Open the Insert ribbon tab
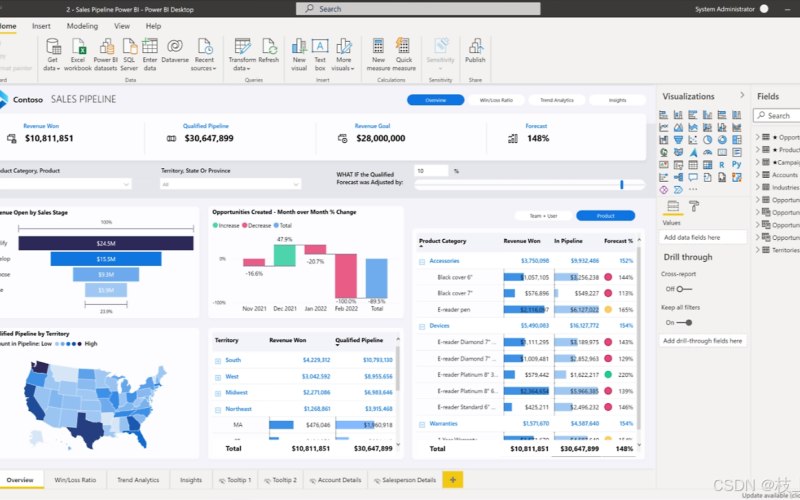The width and height of the screenshot is (800, 500). (x=41, y=26)
